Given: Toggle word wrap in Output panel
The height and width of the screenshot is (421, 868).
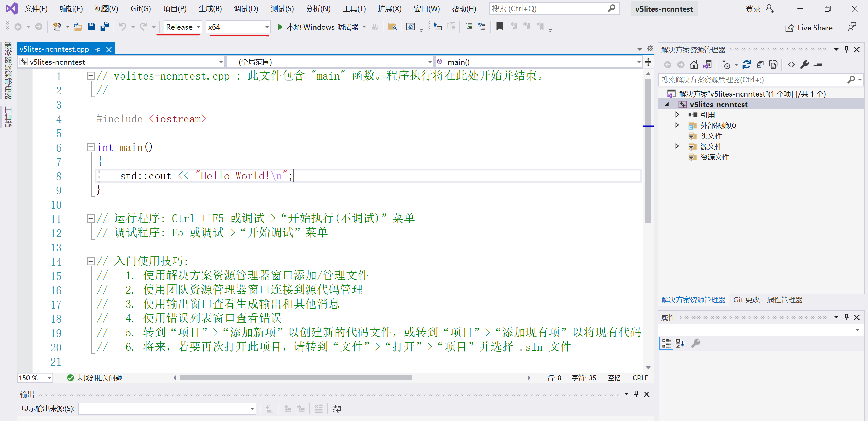Looking at the screenshot, I should coord(337,409).
